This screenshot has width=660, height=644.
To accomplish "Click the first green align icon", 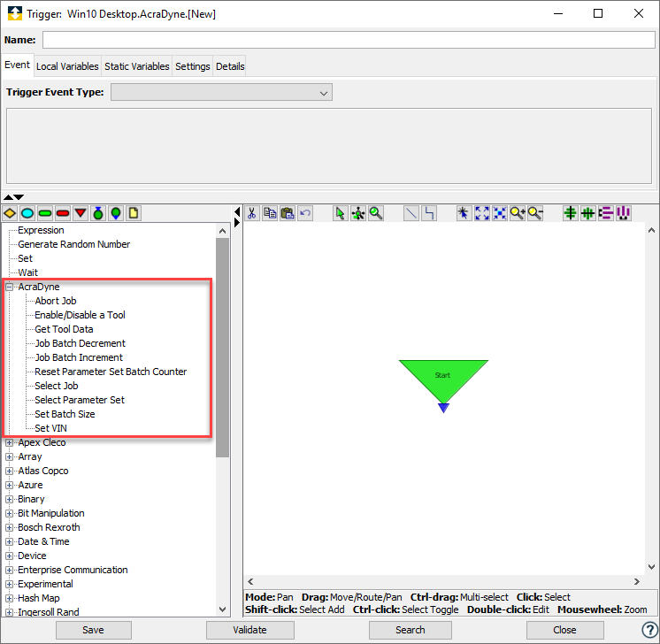I will tap(571, 213).
